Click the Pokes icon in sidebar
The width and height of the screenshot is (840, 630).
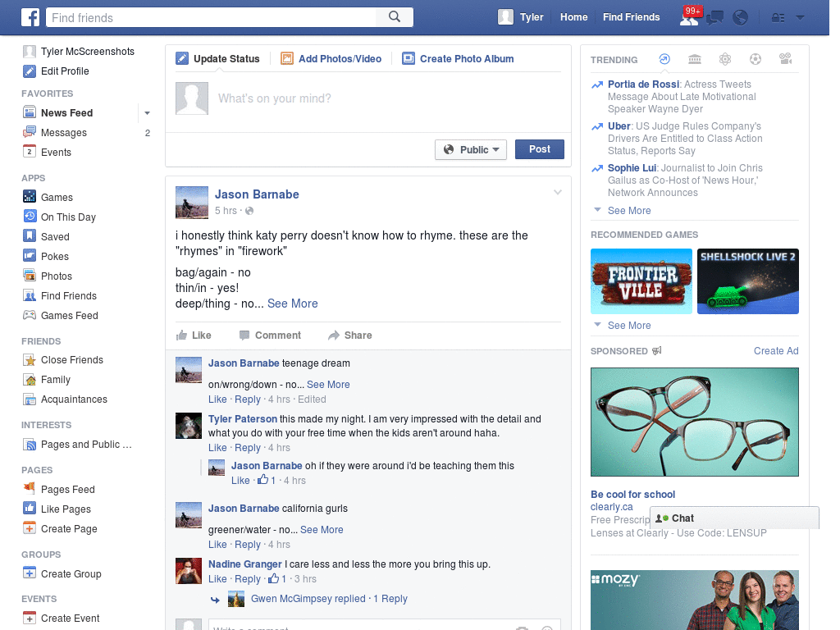pyautogui.click(x=30, y=256)
